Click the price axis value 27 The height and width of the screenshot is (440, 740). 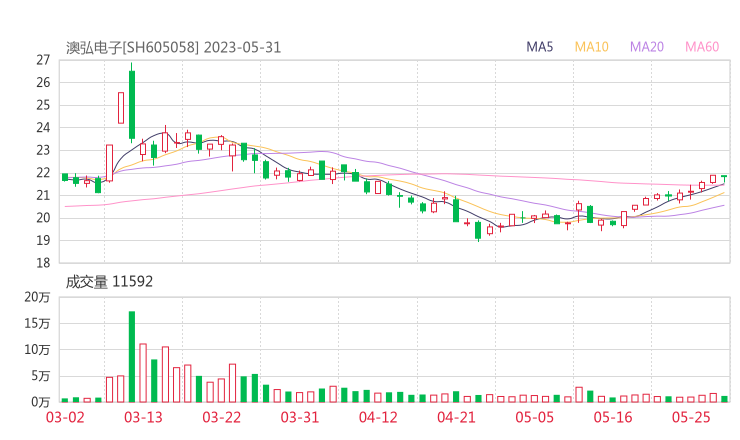pyautogui.click(x=43, y=60)
